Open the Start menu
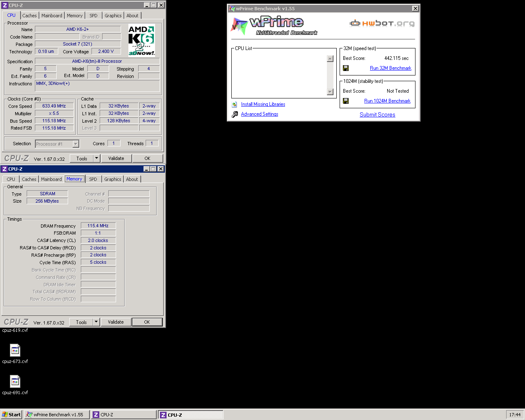 [11, 415]
